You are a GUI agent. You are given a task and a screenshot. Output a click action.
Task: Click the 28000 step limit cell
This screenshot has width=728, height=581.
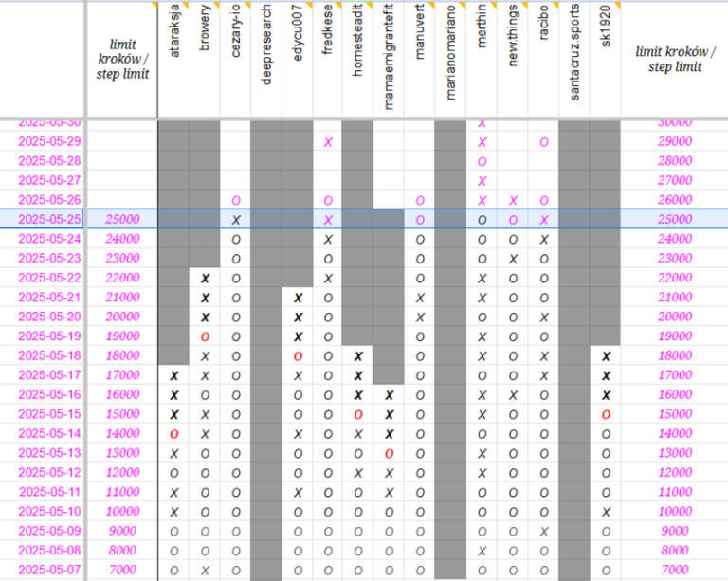(675, 161)
